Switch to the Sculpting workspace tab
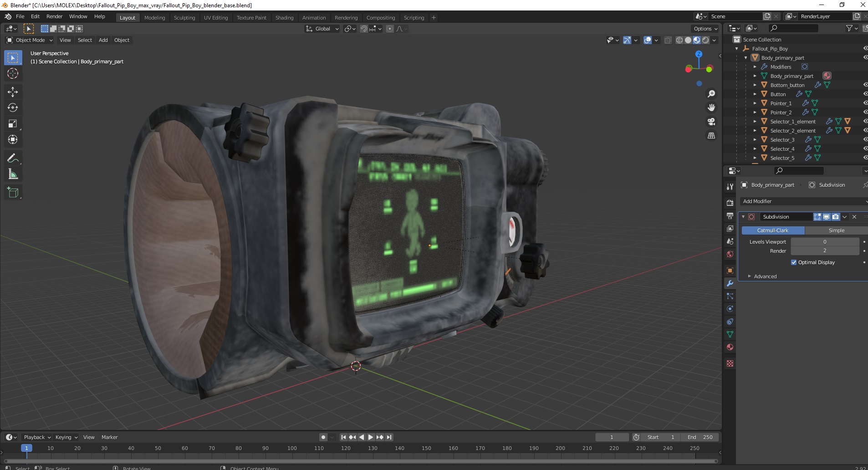Screen dimensions: 868x470 [x=184, y=18]
